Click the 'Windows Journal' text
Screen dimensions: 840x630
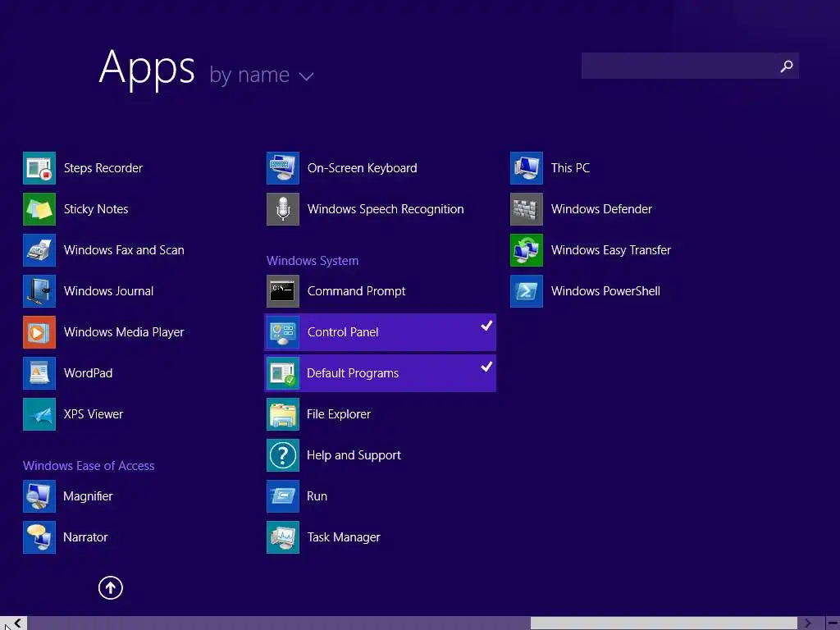coord(108,291)
